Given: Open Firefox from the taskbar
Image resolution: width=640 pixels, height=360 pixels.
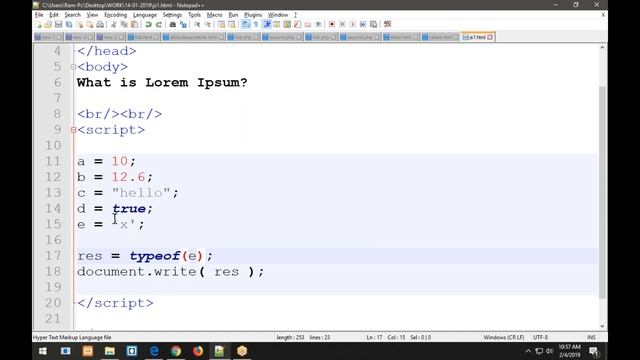Looking at the screenshot, I should 198,351.
